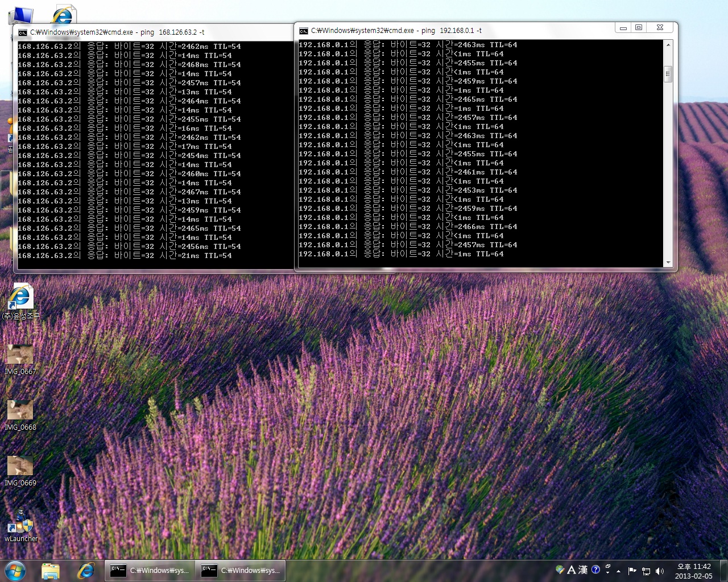Click the language bar restore icon
The height and width of the screenshot is (582, 728).
tap(608, 567)
